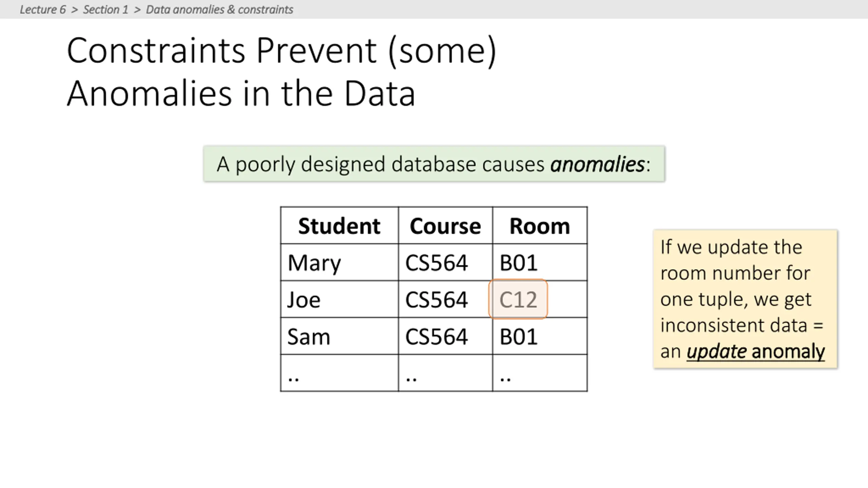The height and width of the screenshot is (488, 868).
Task: Click the 'Lecture 6' breadcrumb
Action: pyautogui.click(x=43, y=9)
